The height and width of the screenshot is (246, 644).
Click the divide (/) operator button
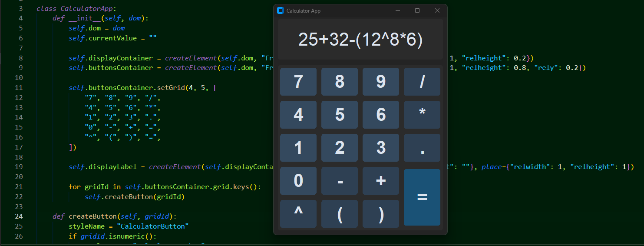pyautogui.click(x=422, y=82)
